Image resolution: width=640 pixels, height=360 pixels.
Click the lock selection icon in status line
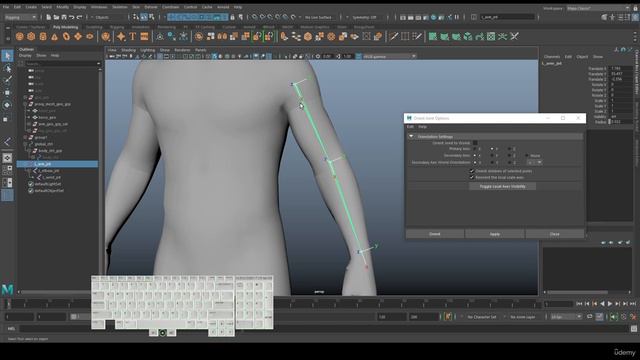point(232,17)
